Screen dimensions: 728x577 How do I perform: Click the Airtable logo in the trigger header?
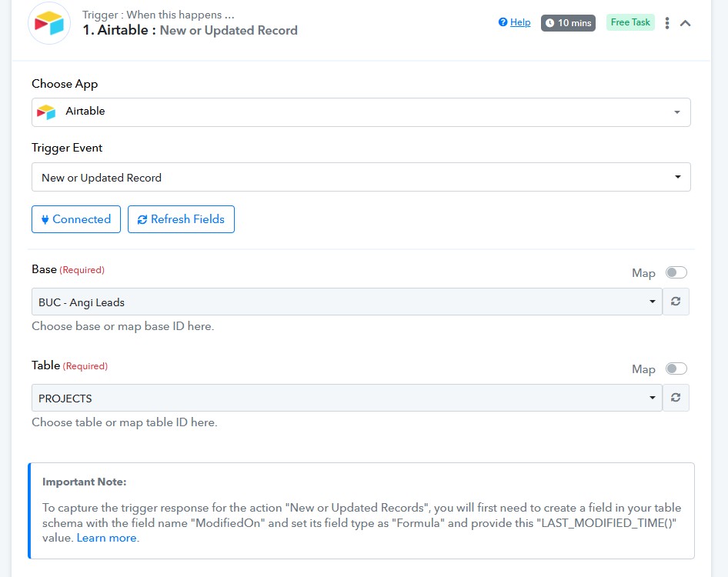click(49, 23)
